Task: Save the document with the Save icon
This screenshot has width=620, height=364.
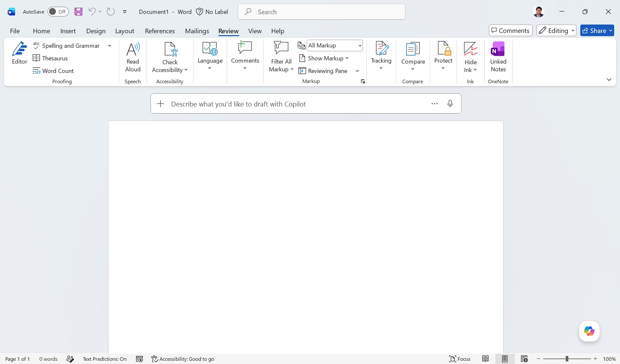Action: (x=78, y=12)
